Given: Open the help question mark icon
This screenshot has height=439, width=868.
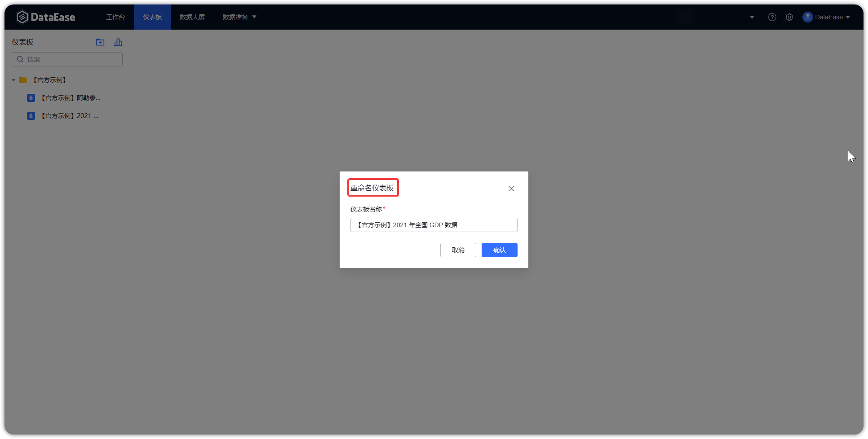Looking at the screenshot, I should (x=772, y=17).
